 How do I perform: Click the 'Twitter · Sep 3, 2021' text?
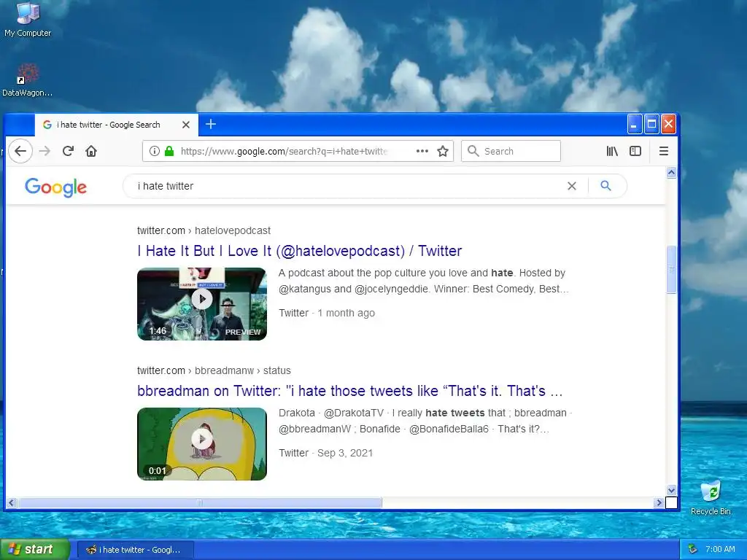[x=326, y=453]
